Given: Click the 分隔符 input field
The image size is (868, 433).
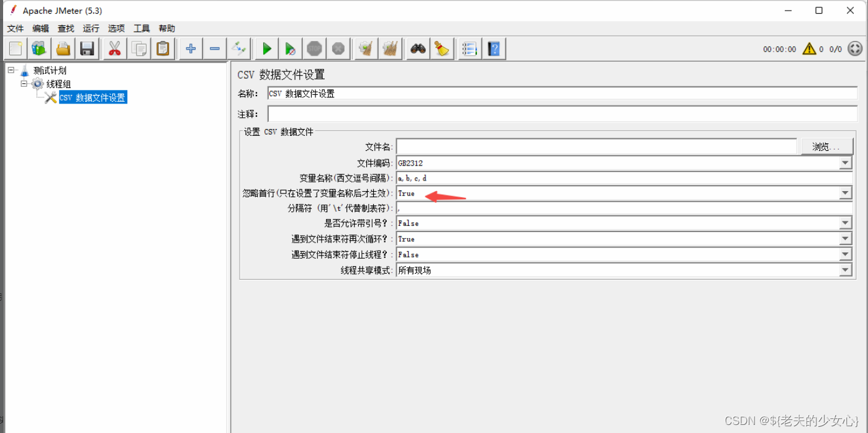Looking at the screenshot, I should (x=624, y=208).
